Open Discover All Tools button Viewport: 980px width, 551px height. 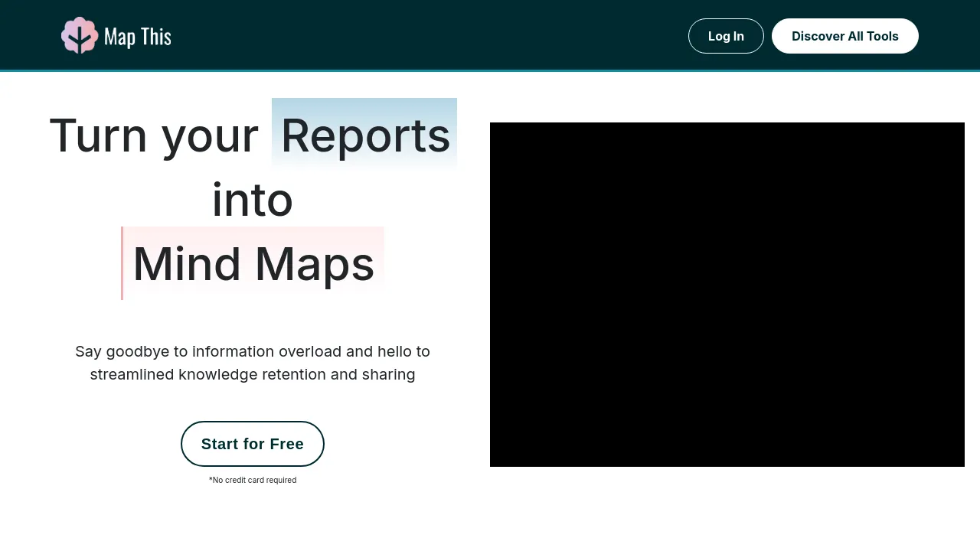click(x=845, y=36)
